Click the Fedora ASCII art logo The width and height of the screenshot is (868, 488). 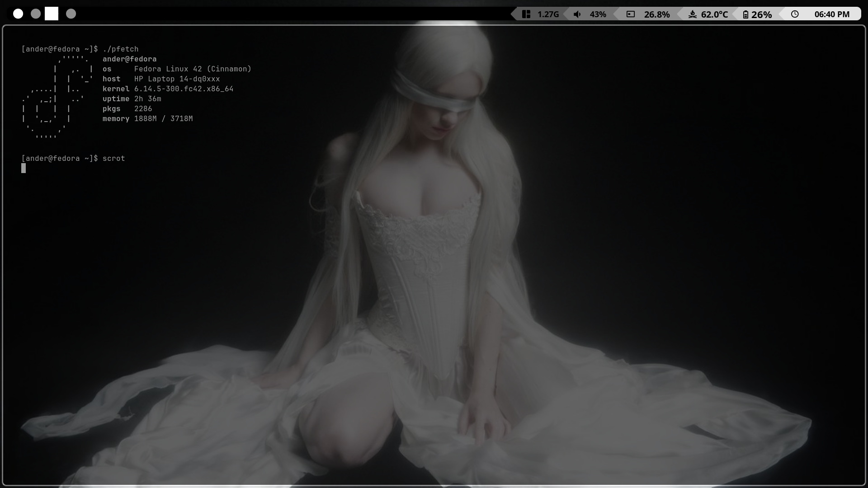click(x=57, y=99)
